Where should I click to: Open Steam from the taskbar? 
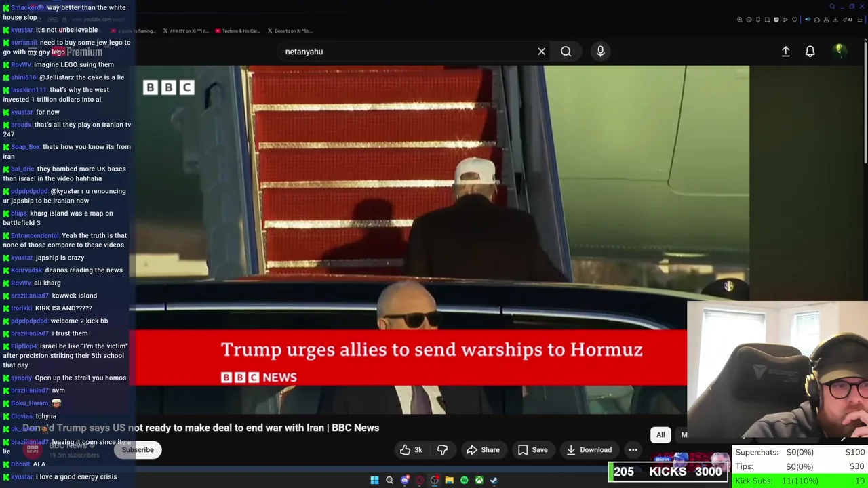494,481
